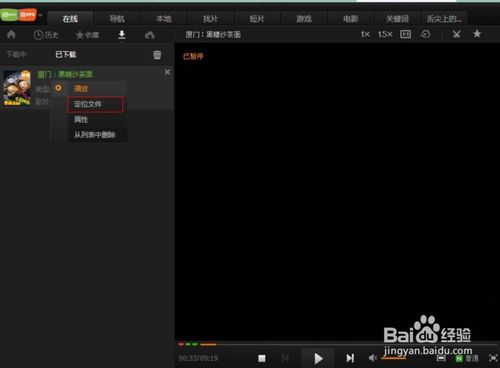Click the trash can delete icon
500x368 pixels.
click(157, 55)
